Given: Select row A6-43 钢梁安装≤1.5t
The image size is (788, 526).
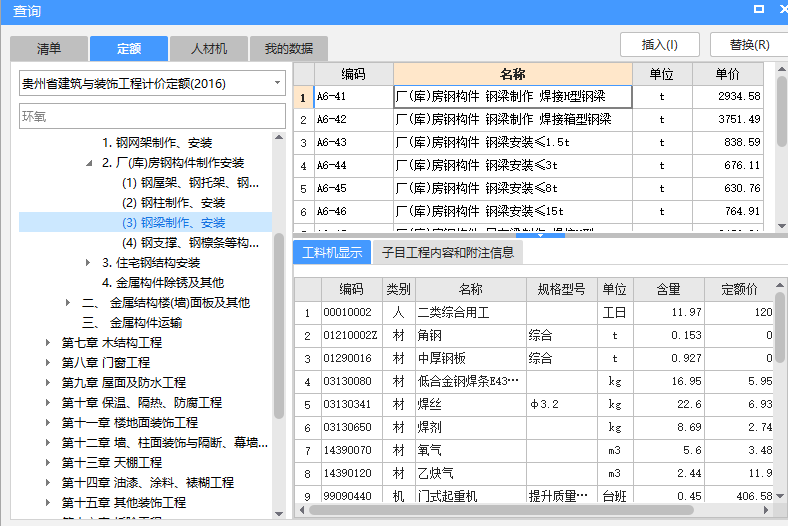Looking at the screenshot, I should tap(528, 143).
